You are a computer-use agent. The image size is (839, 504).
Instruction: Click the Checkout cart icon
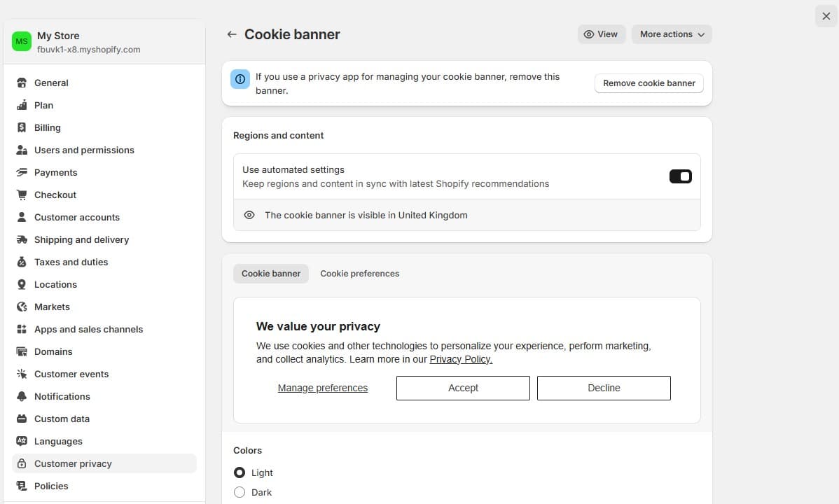pos(22,195)
